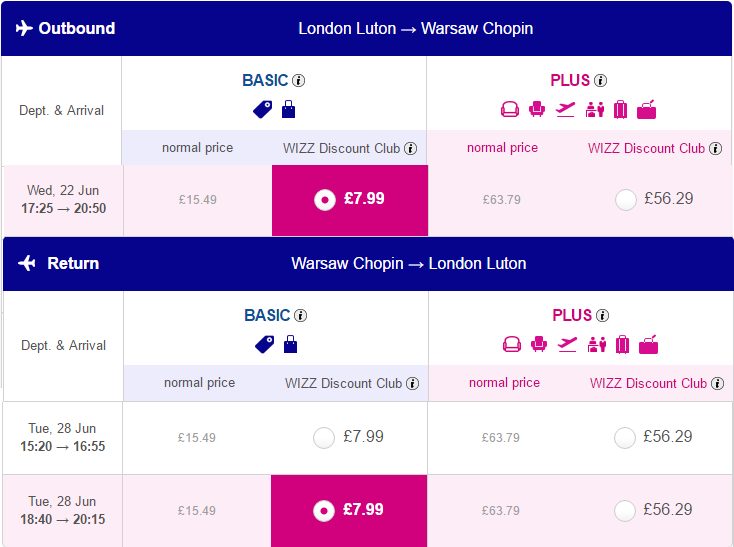Click the outbound BASIC small bag icon
Viewport: 734px width, 547px height.
coord(288,109)
